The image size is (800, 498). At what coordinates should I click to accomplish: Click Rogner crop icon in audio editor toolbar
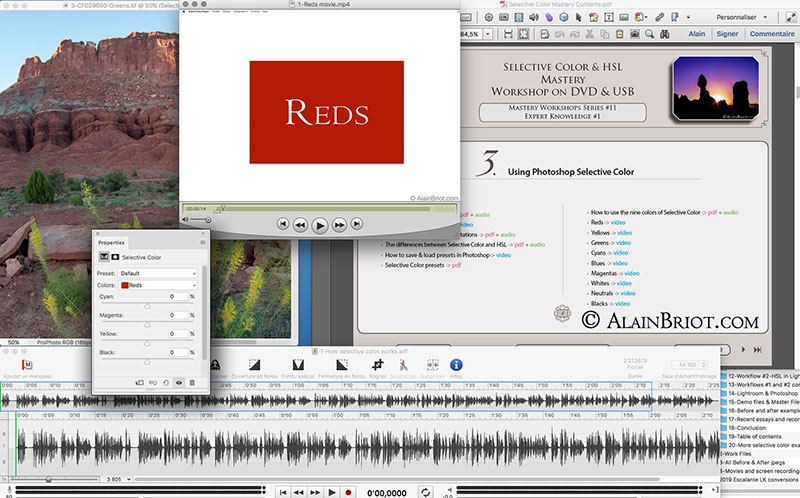tap(378, 366)
